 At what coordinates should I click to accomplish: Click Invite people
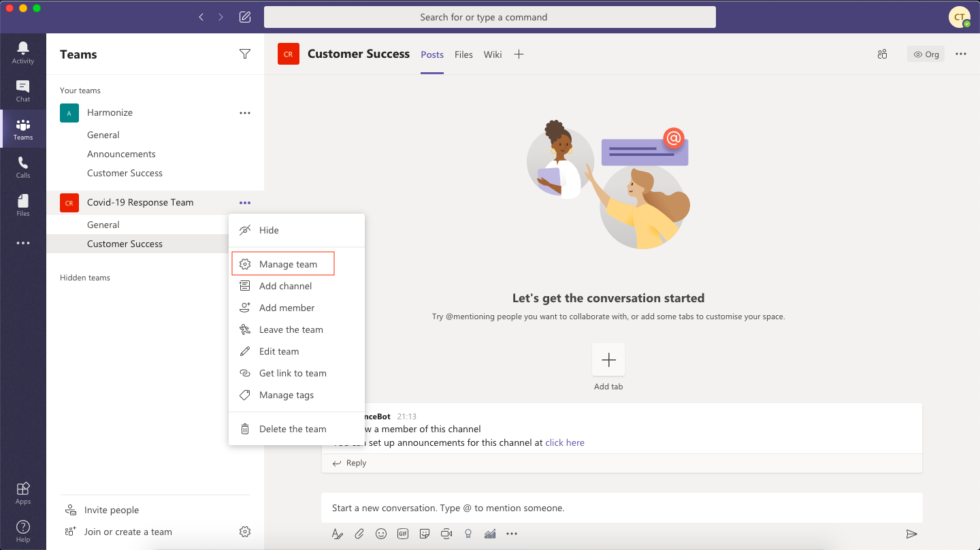coord(102,510)
